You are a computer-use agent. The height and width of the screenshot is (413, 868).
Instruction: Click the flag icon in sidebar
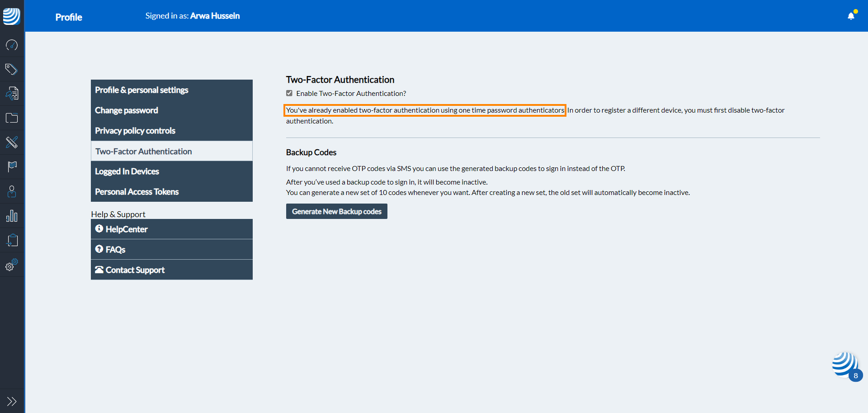tap(12, 167)
